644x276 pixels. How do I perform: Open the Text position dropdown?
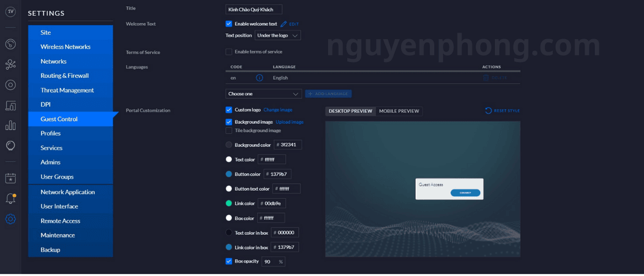[278, 36]
